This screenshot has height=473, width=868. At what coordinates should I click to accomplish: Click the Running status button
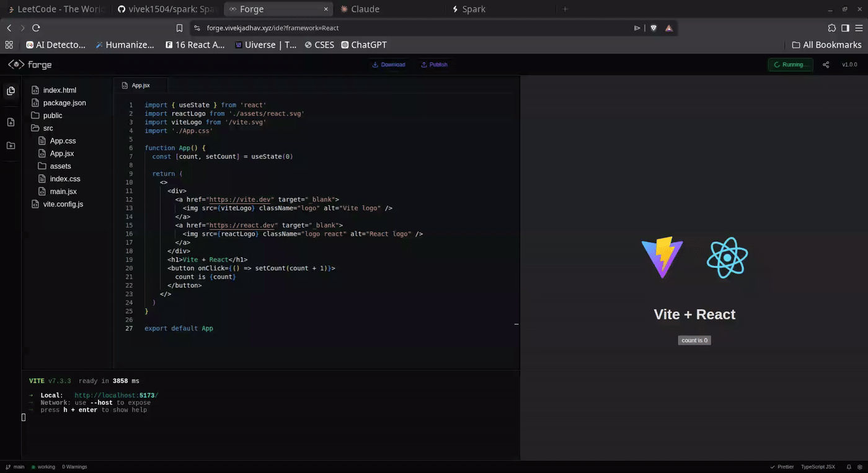point(790,64)
